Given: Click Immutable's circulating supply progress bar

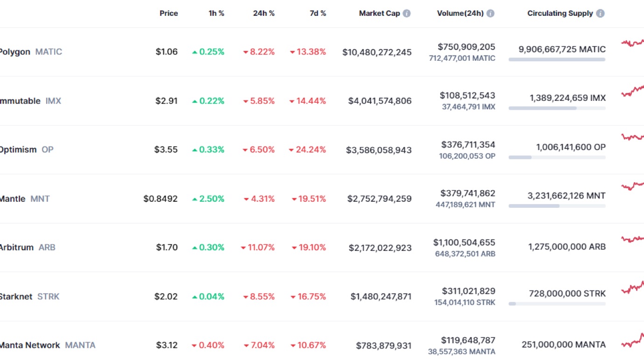Looking at the screenshot, I should point(557,108).
